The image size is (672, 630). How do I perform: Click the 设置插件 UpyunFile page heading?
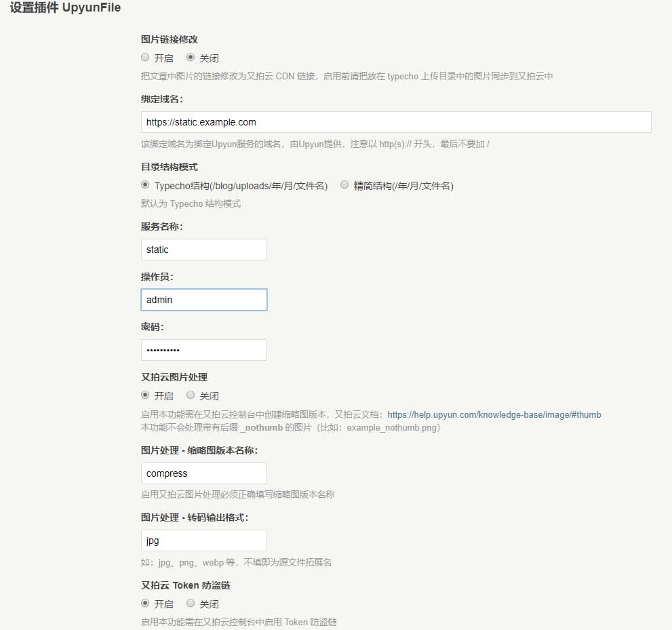coord(63,7)
